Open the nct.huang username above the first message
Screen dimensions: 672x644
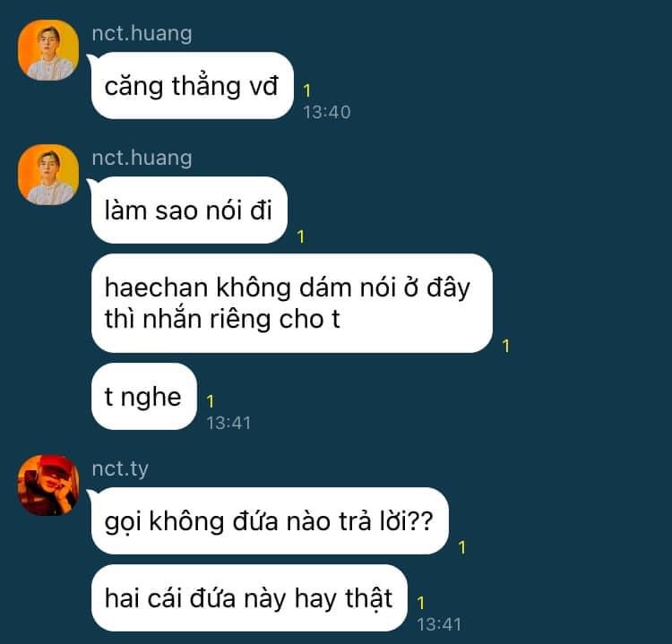(142, 33)
